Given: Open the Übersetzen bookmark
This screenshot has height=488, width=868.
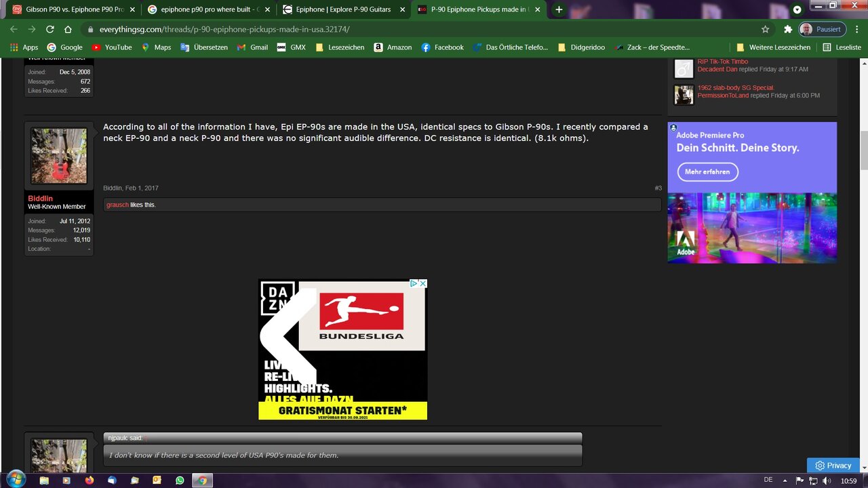Looking at the screenshot, I should coord(204,47).
